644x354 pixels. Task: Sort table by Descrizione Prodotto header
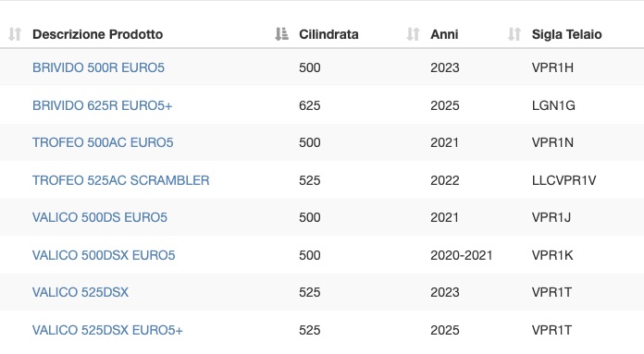coord(98,34)
